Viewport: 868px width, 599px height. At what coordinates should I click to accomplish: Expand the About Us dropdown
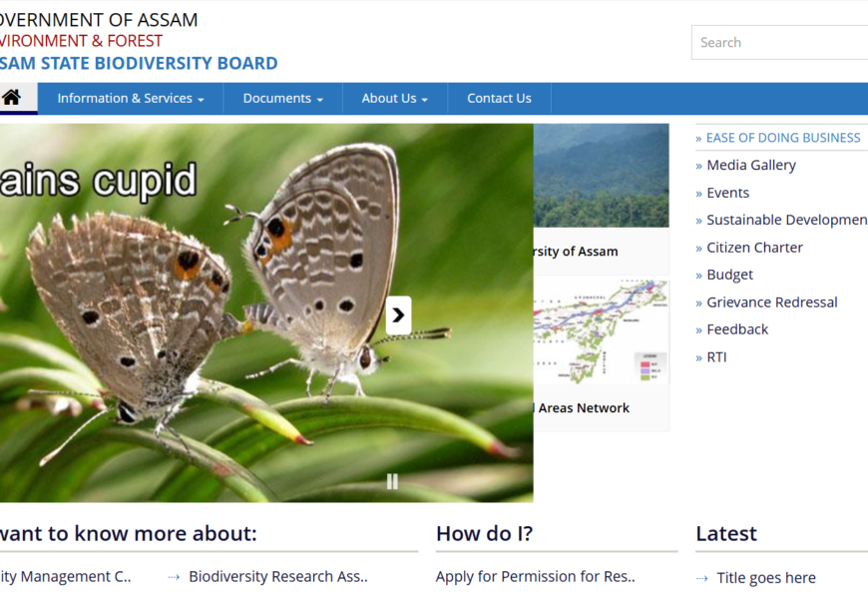coord(394,98)
